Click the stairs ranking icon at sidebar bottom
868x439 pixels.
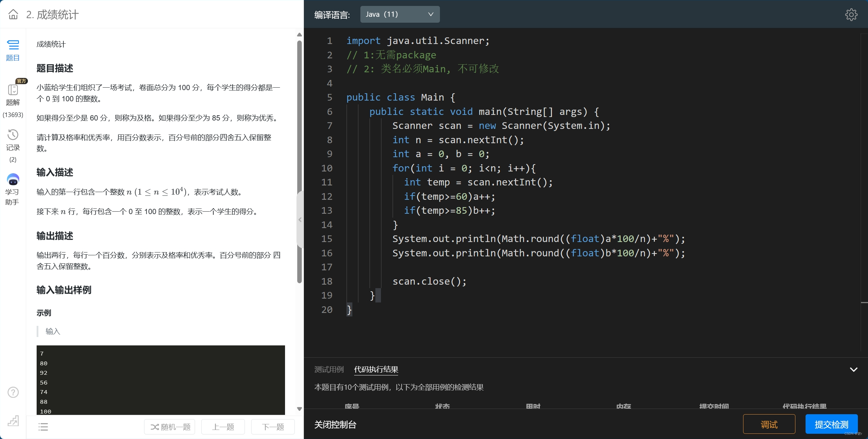click(13, 420)
